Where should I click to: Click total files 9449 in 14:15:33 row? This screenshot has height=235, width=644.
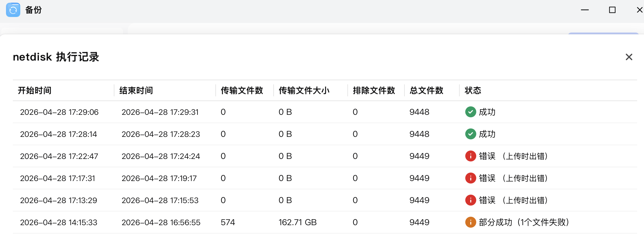click(419, 222)
